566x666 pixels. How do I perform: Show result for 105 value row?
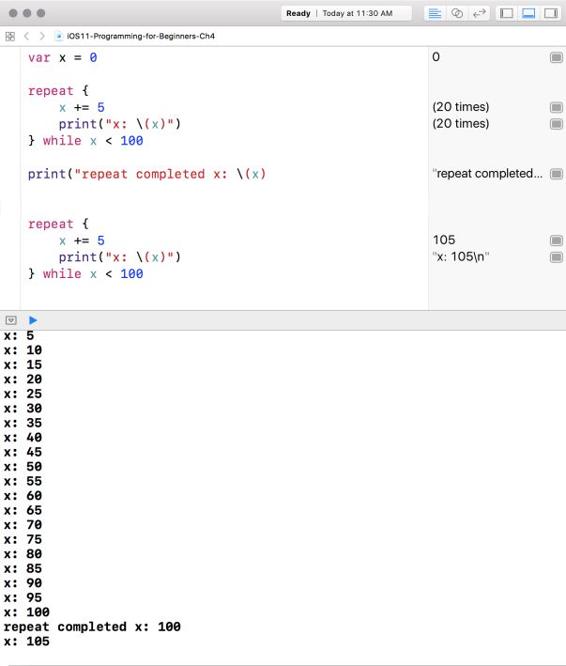point(556,240)
